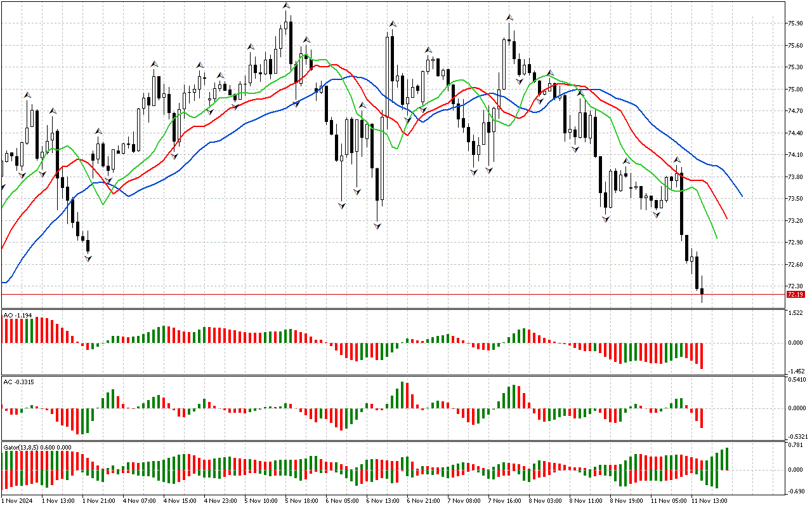Viewport: 812px width, 508px height.
Task: Click the 4 Nov 15:00 time label
Action: [180, 501]
